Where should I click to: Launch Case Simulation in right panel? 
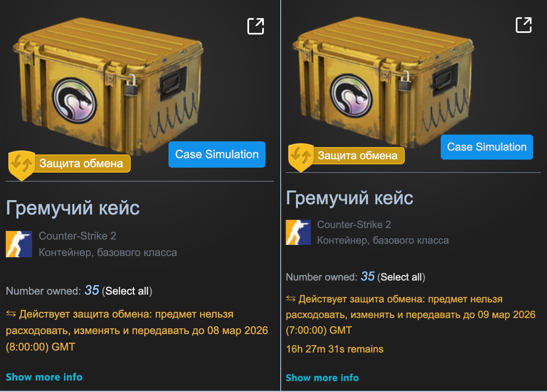point(487,147)
